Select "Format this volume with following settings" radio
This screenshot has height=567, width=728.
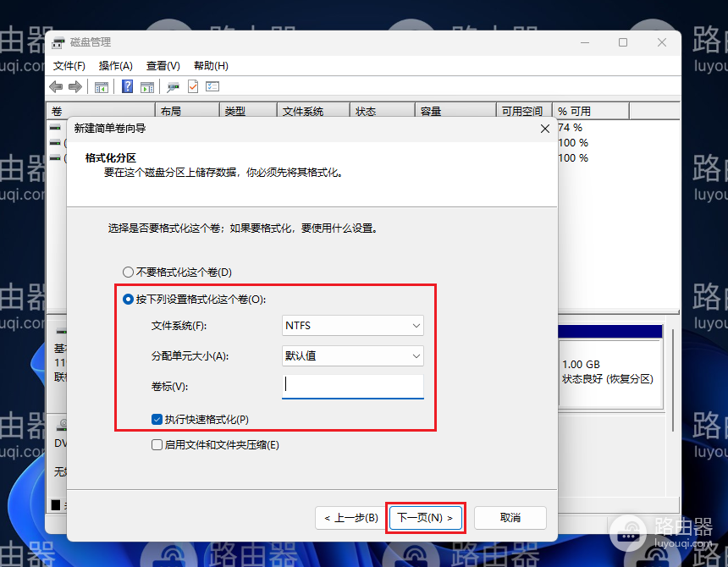(x=128, y=300)
